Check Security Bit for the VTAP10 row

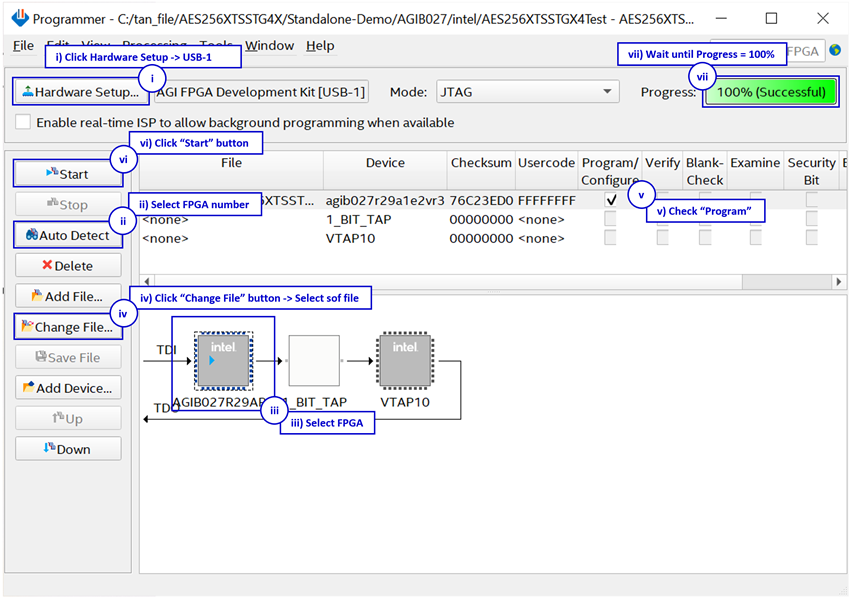tap(812, 238)
